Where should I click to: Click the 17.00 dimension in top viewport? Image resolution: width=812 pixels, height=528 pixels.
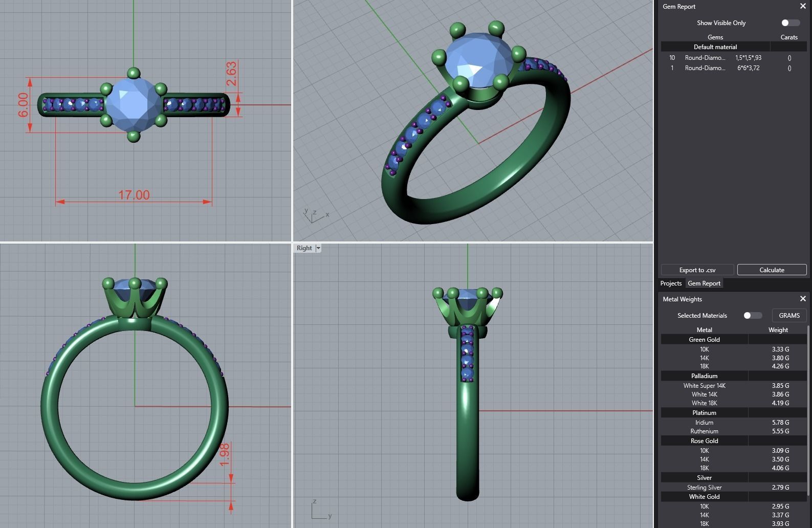tap(134, 195)
